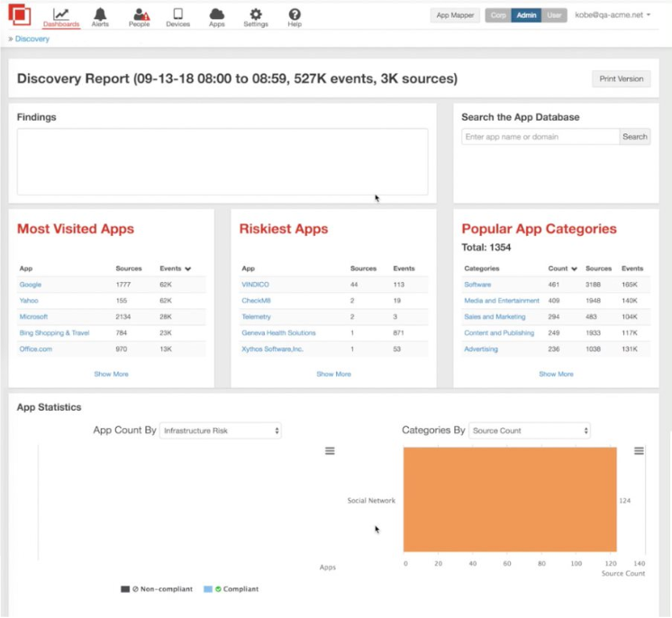
Task: Click the 1777 sources value for Google
Action: tap(123, 285)
